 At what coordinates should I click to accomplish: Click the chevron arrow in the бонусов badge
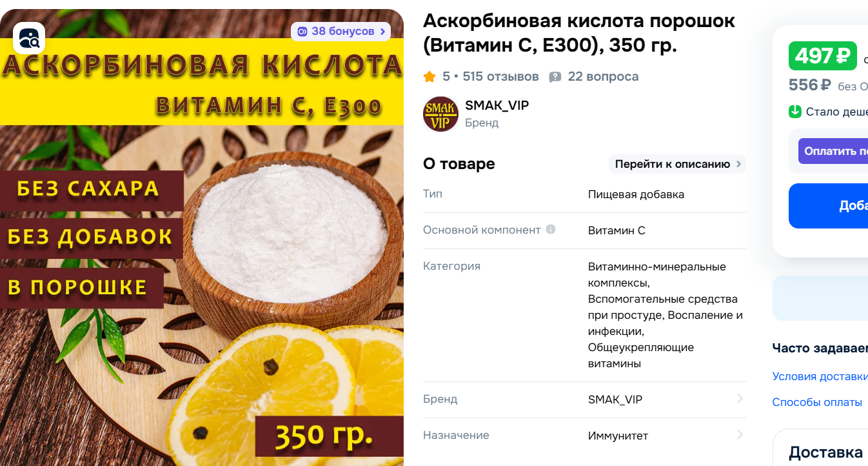click(x=383, y=31)
